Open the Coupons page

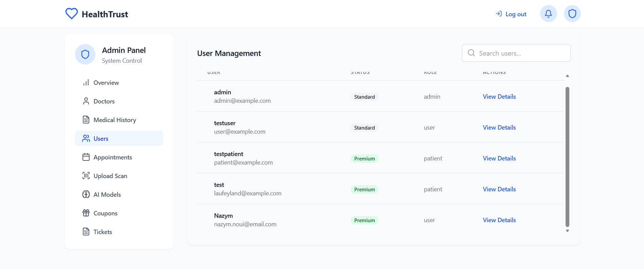click(x=119, y=213)
